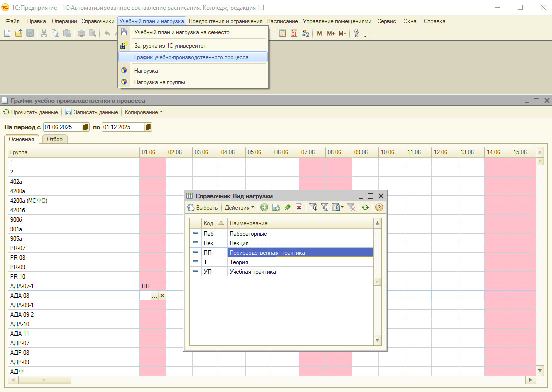The width and height of the screenshot is (552, 392).
Task: Click the Copy icon in main toolbar
Action: [55, 33]
